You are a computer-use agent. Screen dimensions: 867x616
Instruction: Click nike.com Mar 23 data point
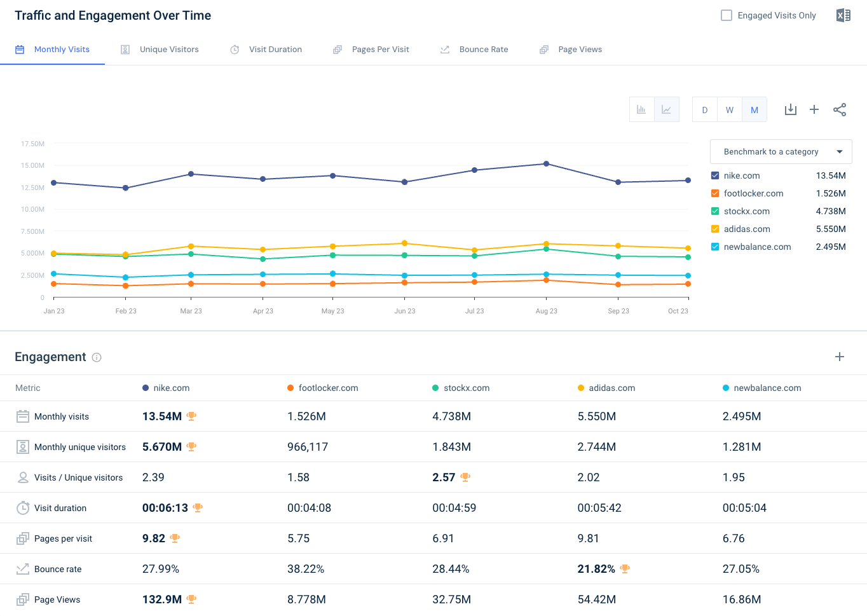191,174
